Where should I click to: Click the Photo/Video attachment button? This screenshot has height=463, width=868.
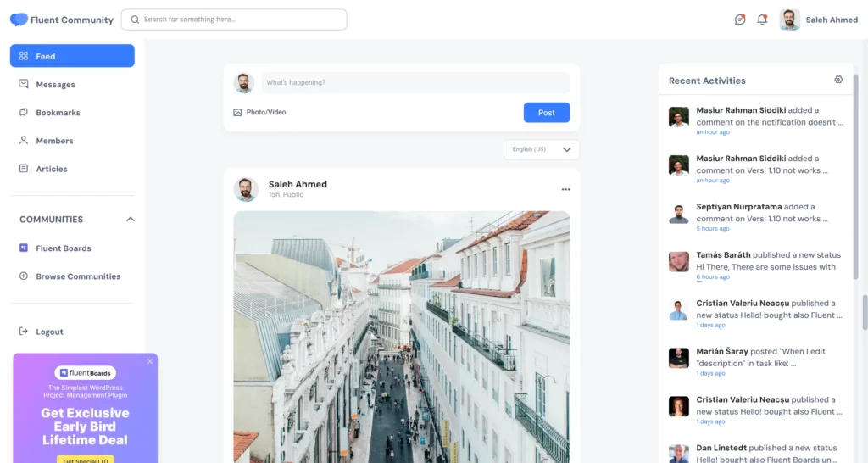click(259, 113)
